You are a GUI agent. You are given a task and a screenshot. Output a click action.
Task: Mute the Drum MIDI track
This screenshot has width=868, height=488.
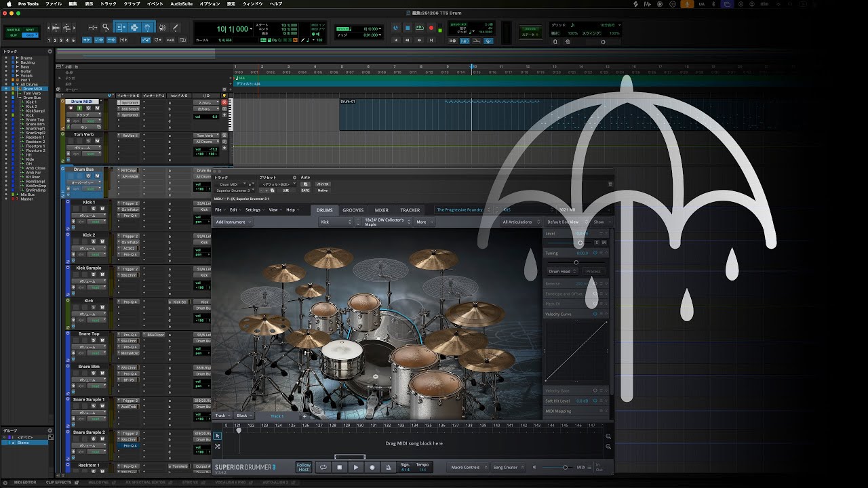[x=97, y=108]
